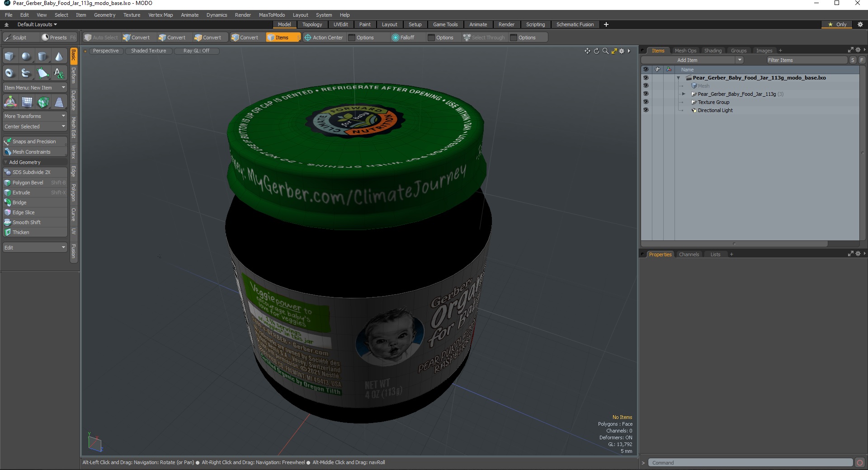
Task: Select the cylinder primitive tool
Action: coord(42,56)
